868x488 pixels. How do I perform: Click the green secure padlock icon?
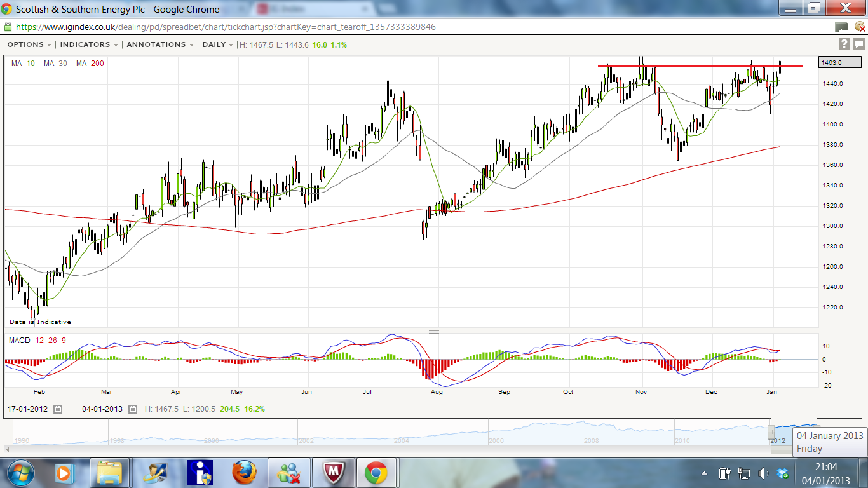pos(7,27)
